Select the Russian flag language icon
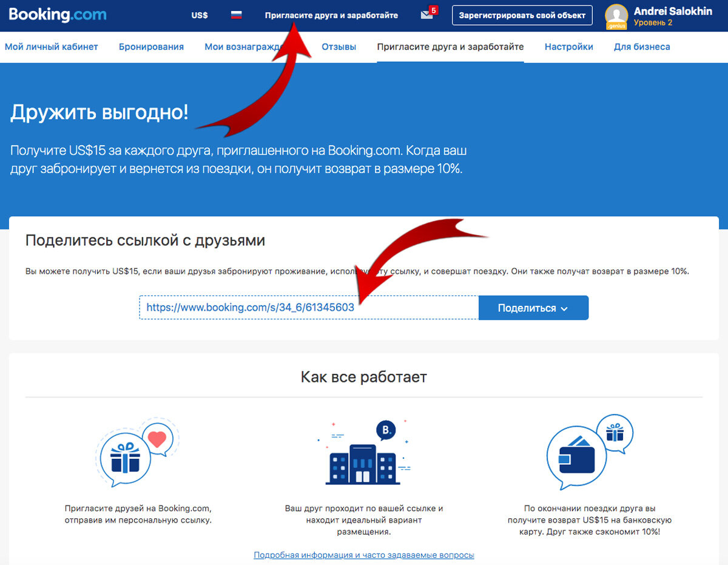 click(237, 15)
